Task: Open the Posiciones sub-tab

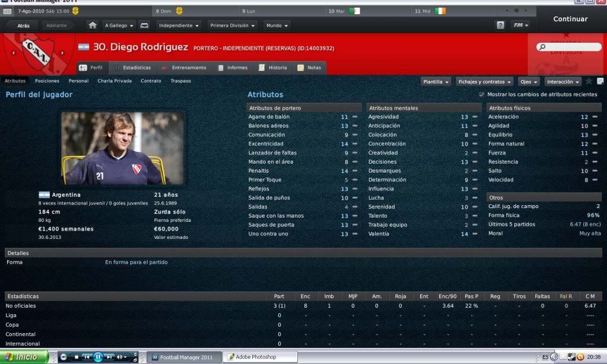Action: [47, 81]
